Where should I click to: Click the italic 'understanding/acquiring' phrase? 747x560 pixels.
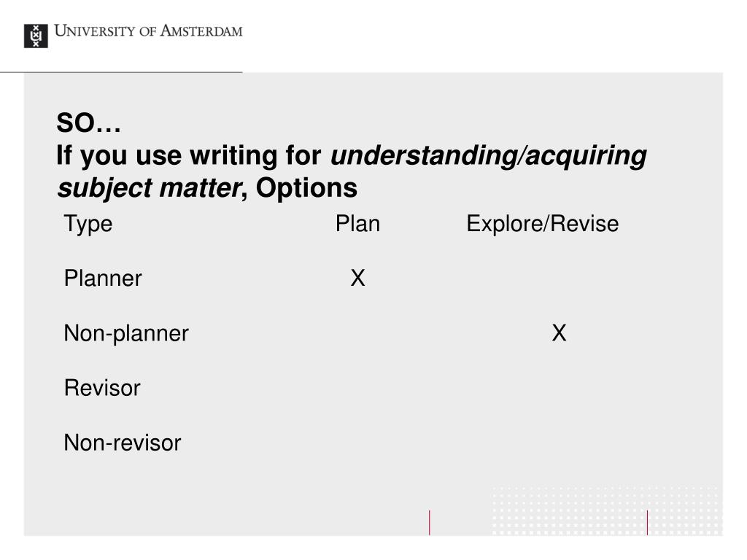[488, 156]
